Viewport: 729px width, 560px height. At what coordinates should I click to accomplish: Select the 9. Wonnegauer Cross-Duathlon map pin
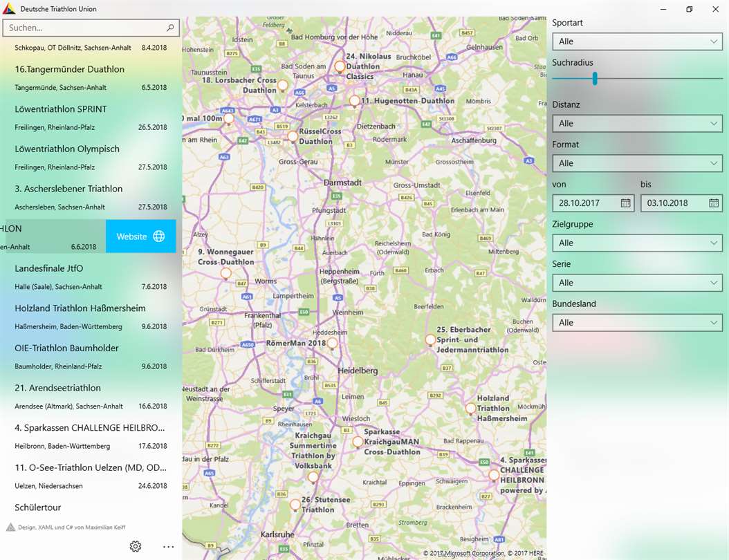pyautogui.click(x=226, y=273)
